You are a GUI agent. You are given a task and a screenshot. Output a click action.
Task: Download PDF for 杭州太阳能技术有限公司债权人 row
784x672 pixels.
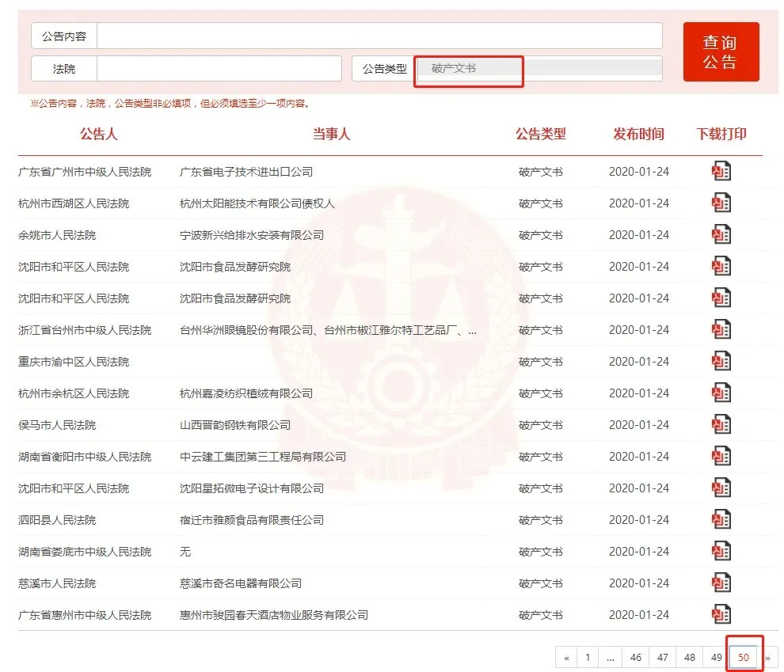[721, 203]
